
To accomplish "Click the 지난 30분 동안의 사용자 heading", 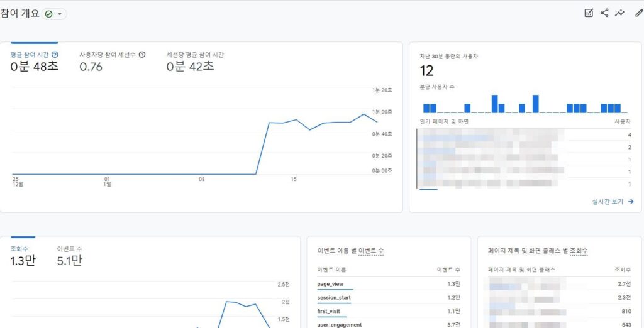I will (448, 57).
